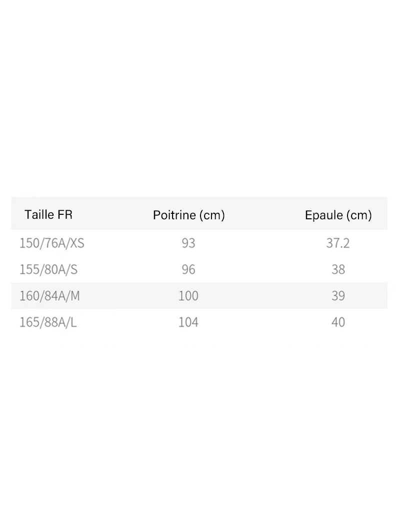This screenshot has width=400, height=532.
Task: Click shoulder value 37.2
Action: pos(338,243)
